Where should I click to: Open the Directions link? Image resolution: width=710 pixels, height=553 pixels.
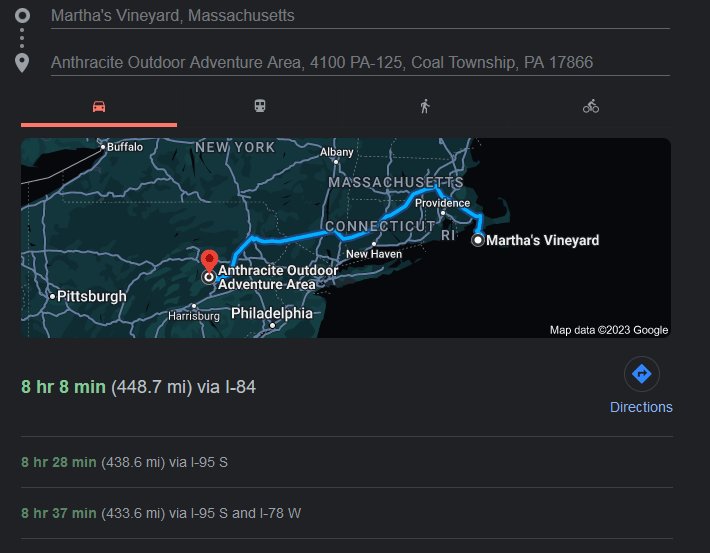641,407
